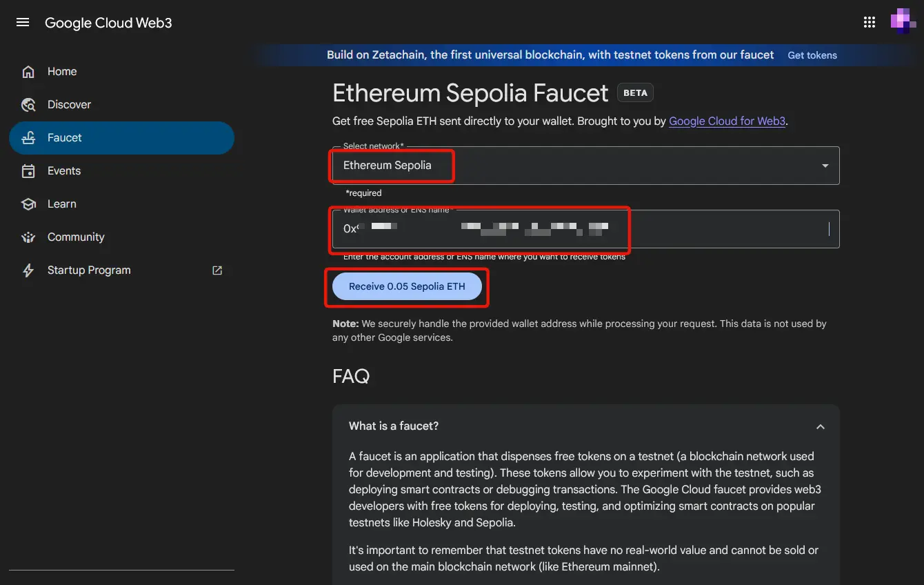Open the hamburger main menu
This screenshot has height=585, width=924.
(x=23, y=22)
